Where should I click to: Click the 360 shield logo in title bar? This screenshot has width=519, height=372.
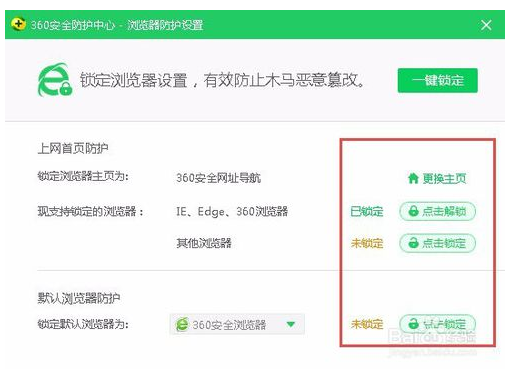(18, 24)
